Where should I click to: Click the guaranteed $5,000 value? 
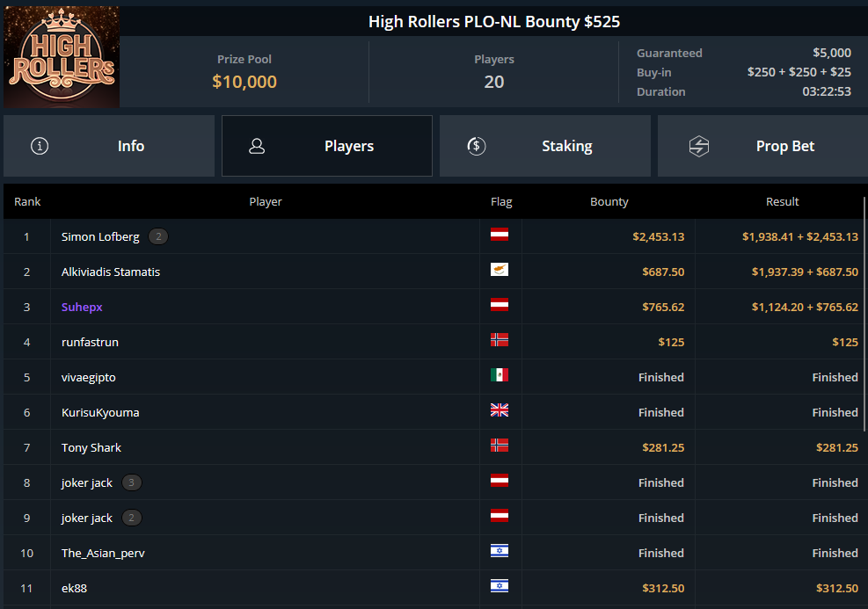pyautogui.click(x=831, y=53)
